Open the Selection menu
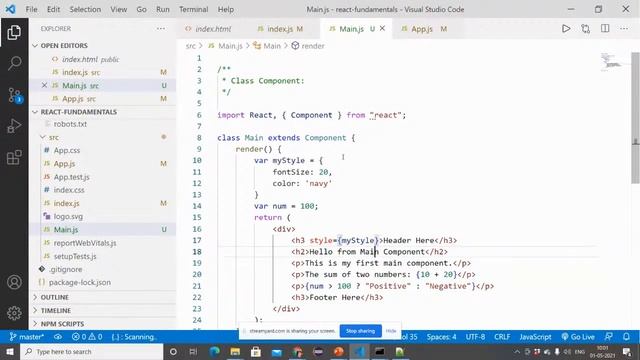This screenshot has height=360, width=640. click(85, 9)
